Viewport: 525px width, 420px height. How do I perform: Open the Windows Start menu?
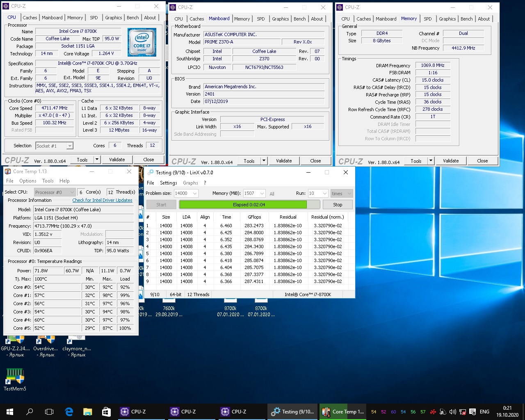tap(10, 412)
